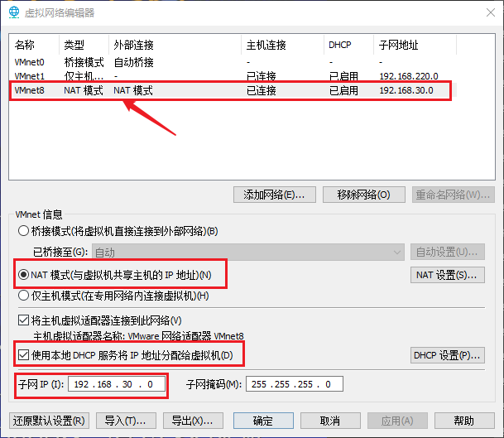504x438 pixels.
Task: Click the 添加网络 button
Action: coord(274,195)
